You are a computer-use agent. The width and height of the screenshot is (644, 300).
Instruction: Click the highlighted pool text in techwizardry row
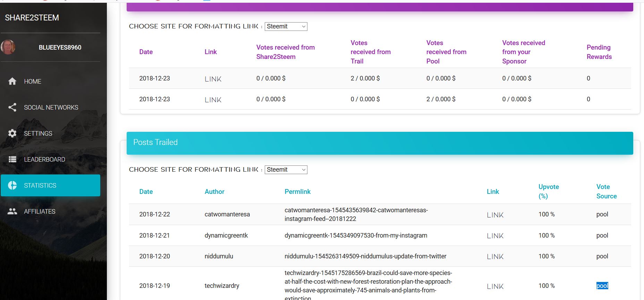(602, 286)
